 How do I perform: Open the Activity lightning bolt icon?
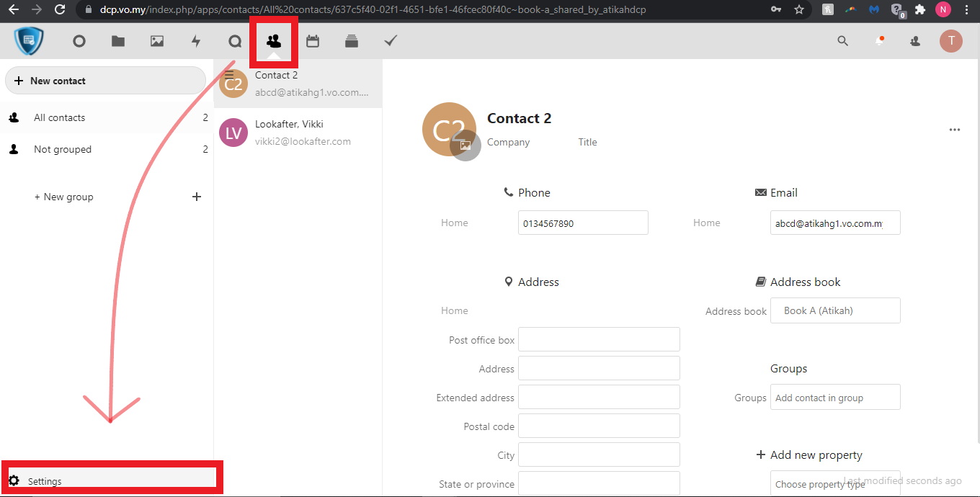tap(196, 42)
